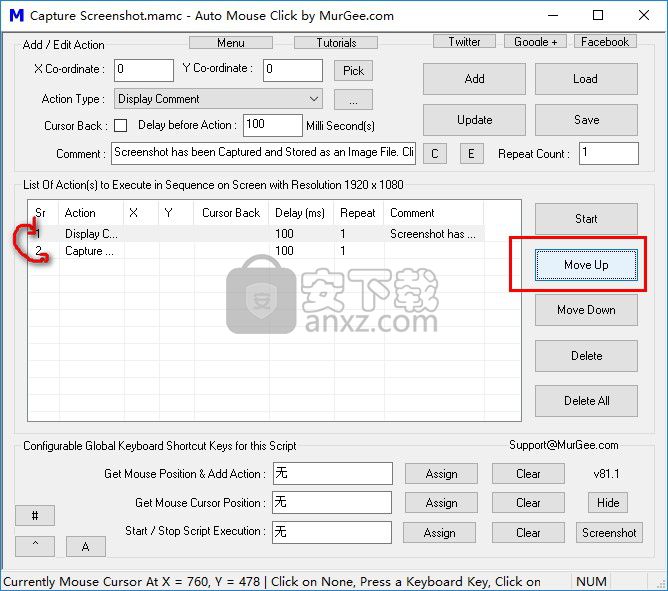
Task: Open the Tutorials button
Action: pos(336,43)
